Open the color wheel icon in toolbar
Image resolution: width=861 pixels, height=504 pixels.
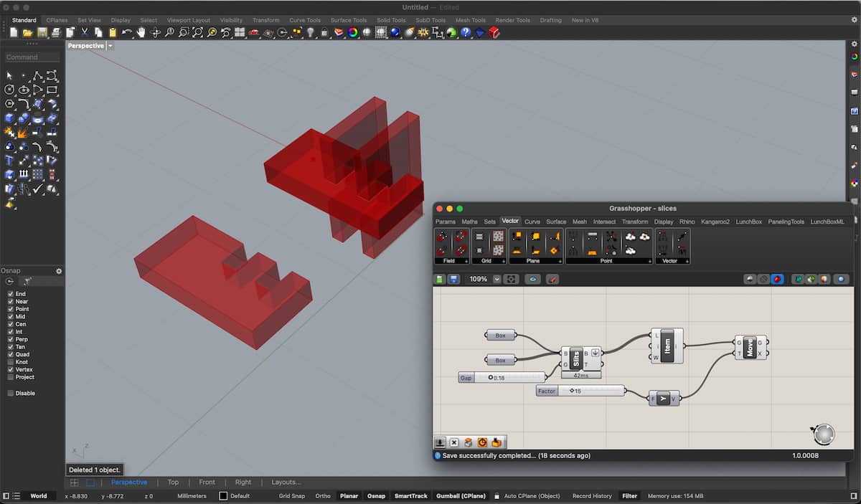352,32
